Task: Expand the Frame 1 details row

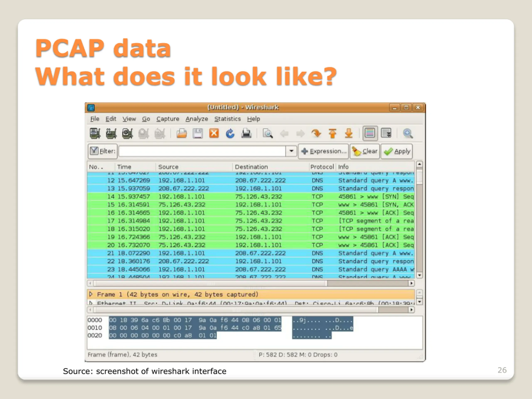Action: [91, 294]
